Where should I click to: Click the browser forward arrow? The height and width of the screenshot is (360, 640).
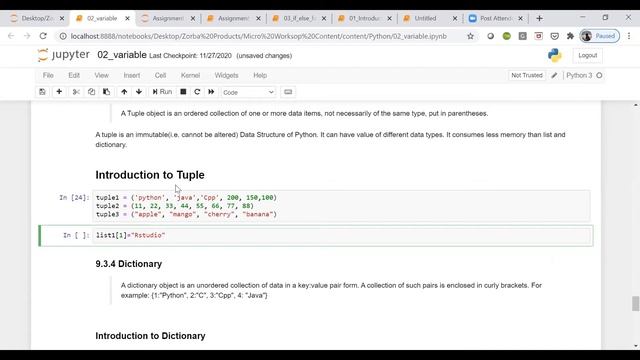point(27,36)
